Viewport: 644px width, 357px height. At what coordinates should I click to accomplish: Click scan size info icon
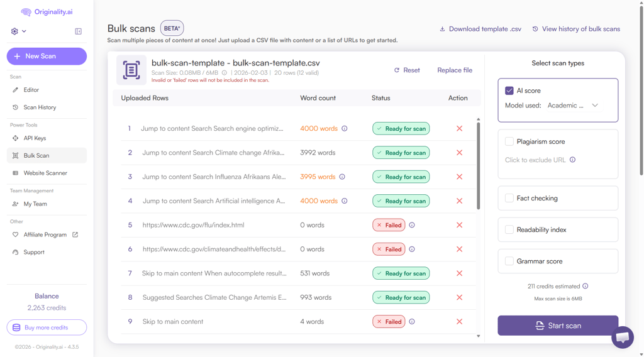225,73
